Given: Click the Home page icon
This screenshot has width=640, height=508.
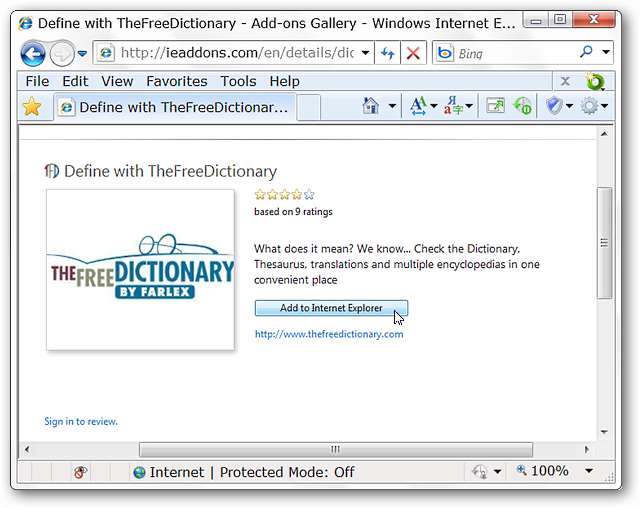Looking at the screenshot, I should (371, 106).
